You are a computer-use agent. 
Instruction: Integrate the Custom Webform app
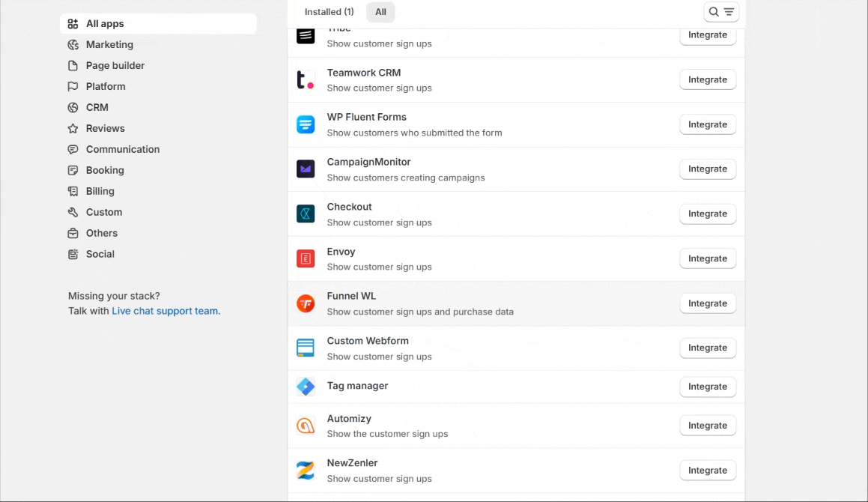pyautogui.click(x=708, y=348)
